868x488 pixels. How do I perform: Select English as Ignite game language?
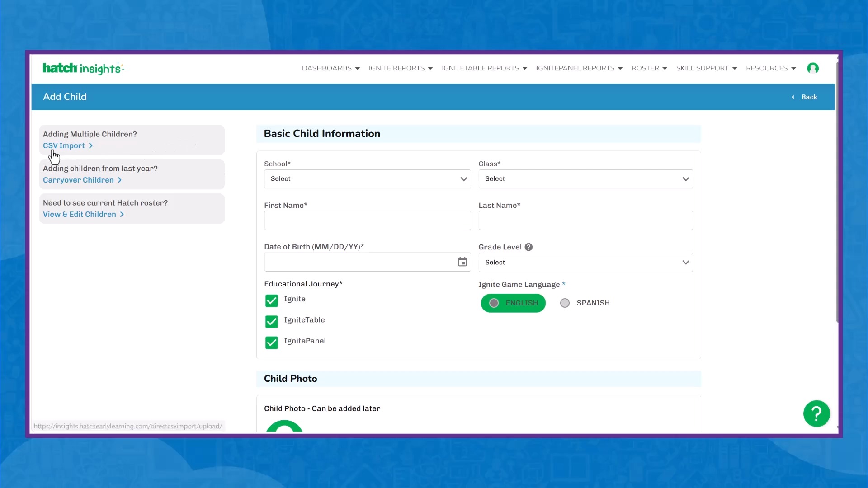tap(513, 303)
